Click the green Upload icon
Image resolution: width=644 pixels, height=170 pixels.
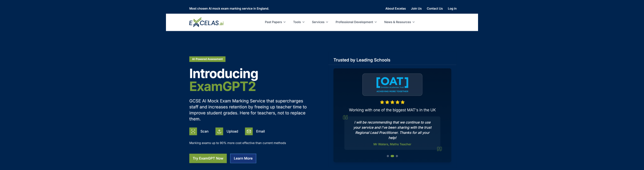(x=219, y=131)
